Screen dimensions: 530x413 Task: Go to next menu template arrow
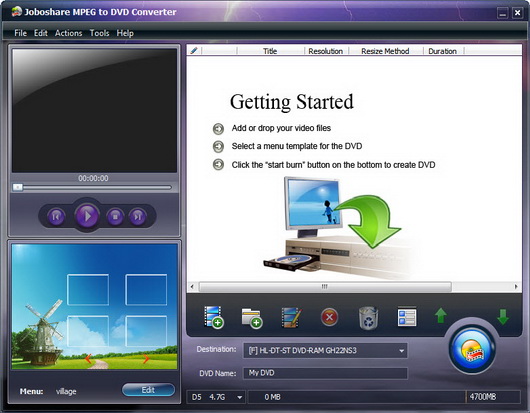click(x=146, y=359)
